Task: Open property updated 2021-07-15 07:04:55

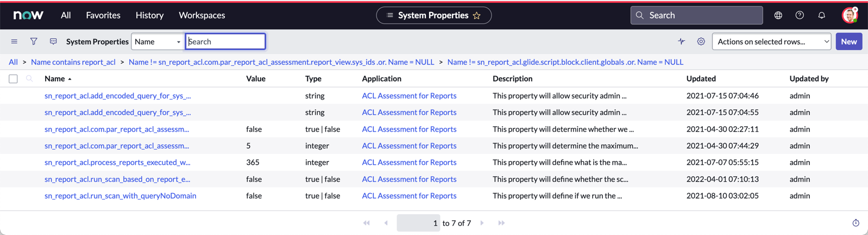Action: coord(118,113)
